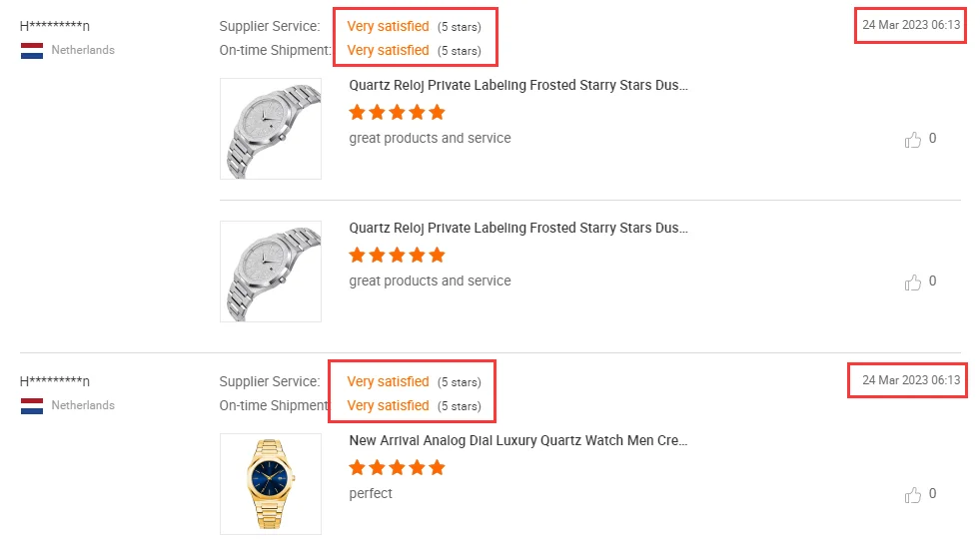Click the stars of the topmost Quartz Reloj review
The image size is (980, 556).
click(x=397, y=113)
